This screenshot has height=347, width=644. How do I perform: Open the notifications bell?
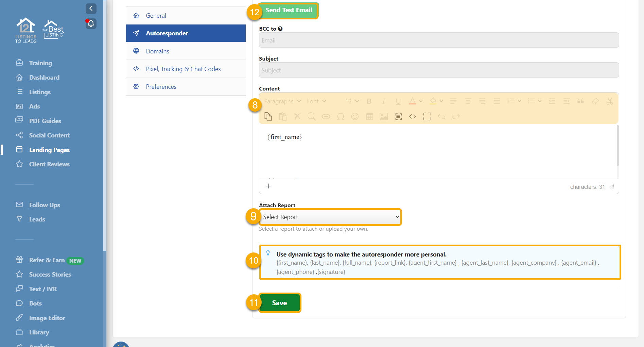pos(91,23)
